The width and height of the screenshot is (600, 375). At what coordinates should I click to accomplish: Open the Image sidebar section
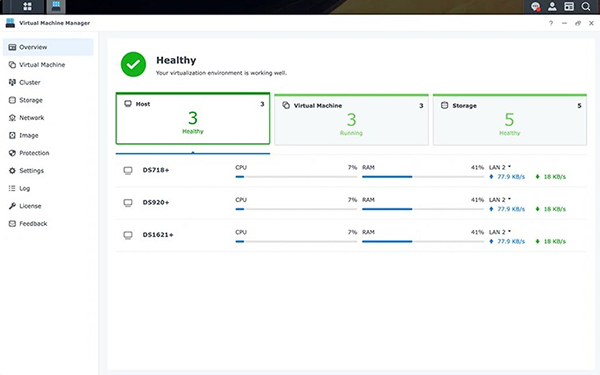[x=48, y=135]
